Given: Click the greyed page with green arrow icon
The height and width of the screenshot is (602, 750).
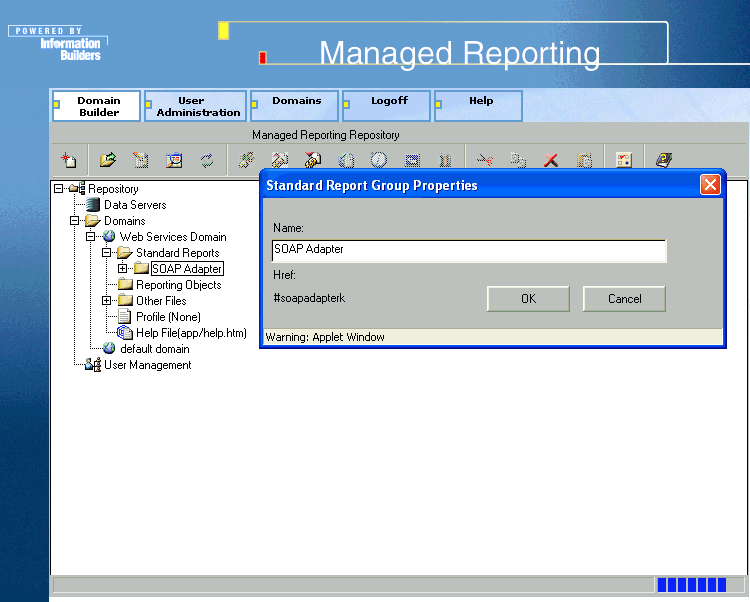Looking at the screenshot, I should pos(346,160).
